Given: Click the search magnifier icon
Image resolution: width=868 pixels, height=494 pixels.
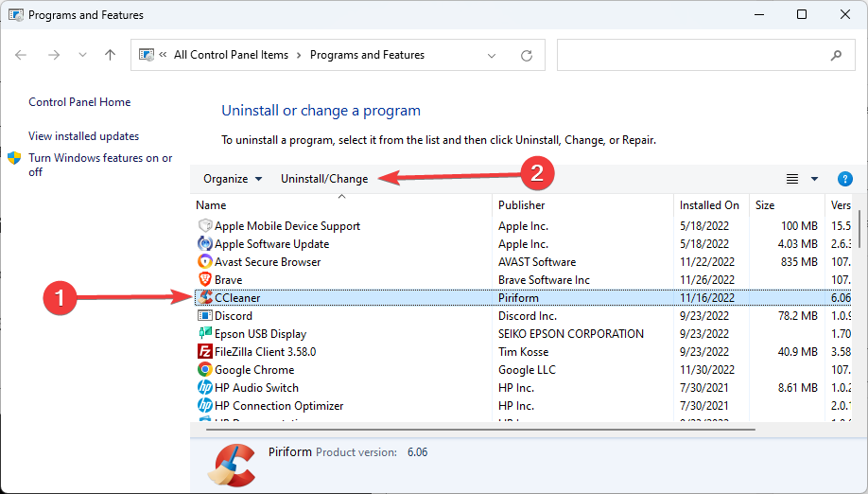Looking at the screenshot, I should click(836, 55).
